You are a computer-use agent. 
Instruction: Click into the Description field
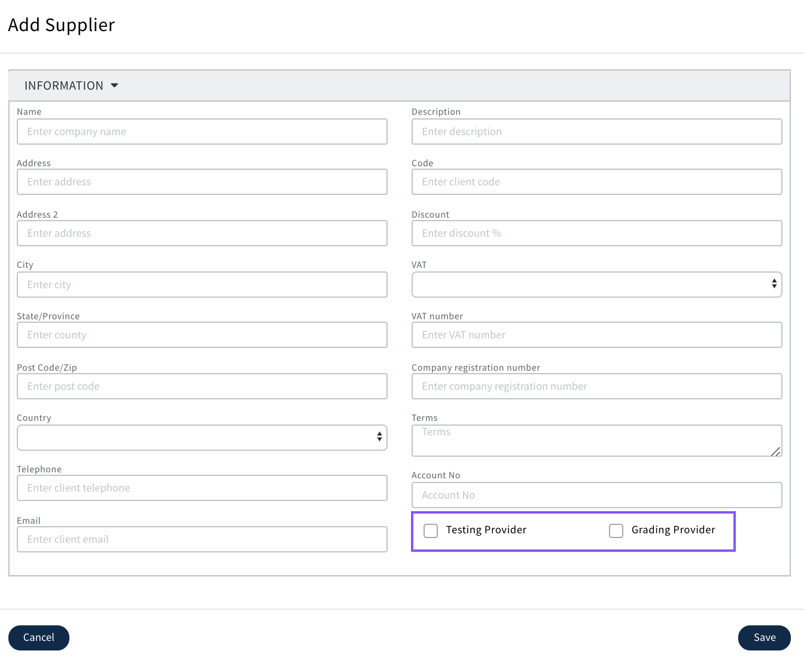point(596,132)
